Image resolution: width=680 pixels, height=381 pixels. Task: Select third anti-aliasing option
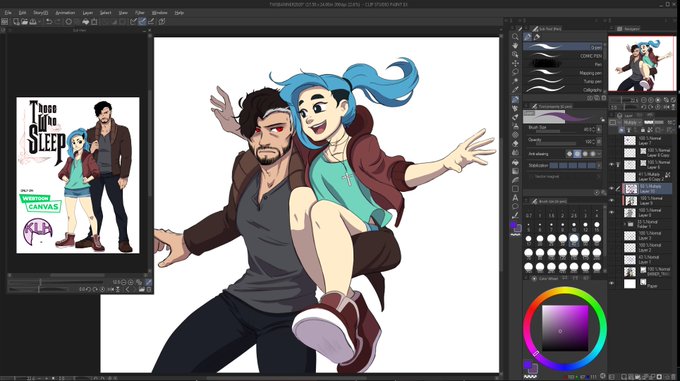tap(585, 154)
